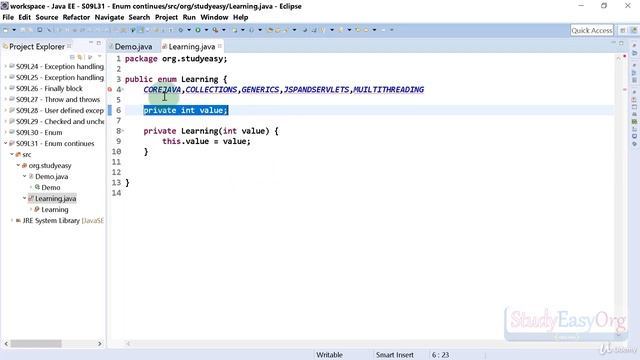The width and height of the screenshot is (640, 360).
Task: Click the S09L28 project folder icon
Action: click(x=12, y=110)
